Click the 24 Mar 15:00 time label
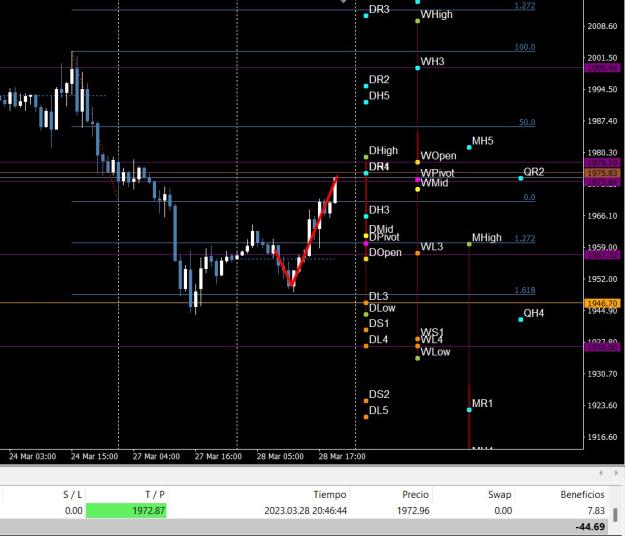 pyautogui.click(x=94, y=457)
